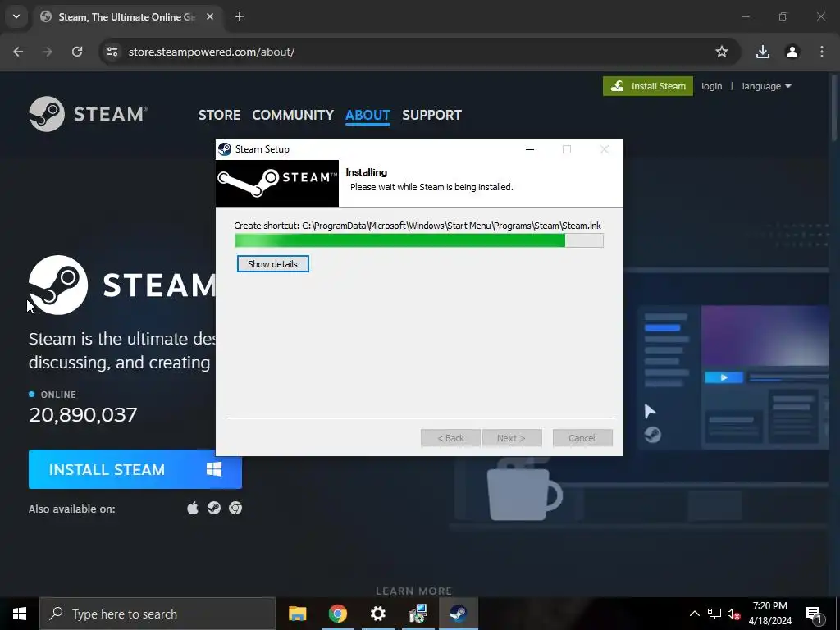The image size is (840, 630).
Task: Click the Chrome OS download icon
Action: pos(235,508)
